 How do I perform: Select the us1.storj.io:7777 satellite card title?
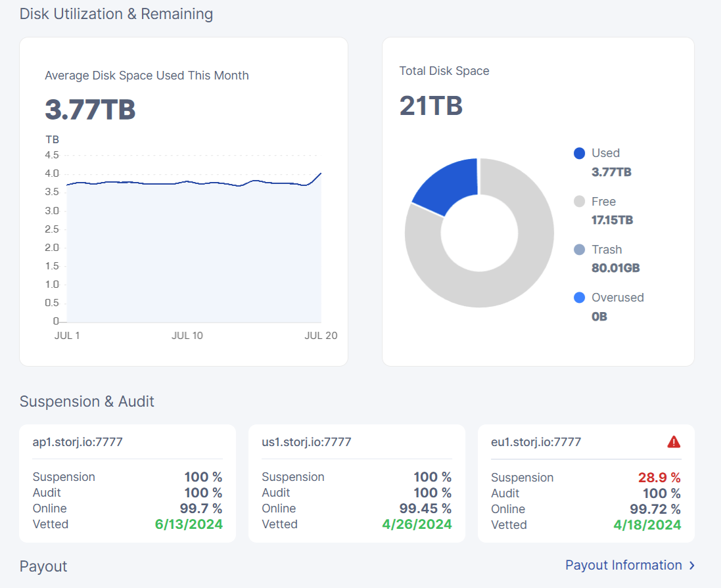click(x=306, y=442)
